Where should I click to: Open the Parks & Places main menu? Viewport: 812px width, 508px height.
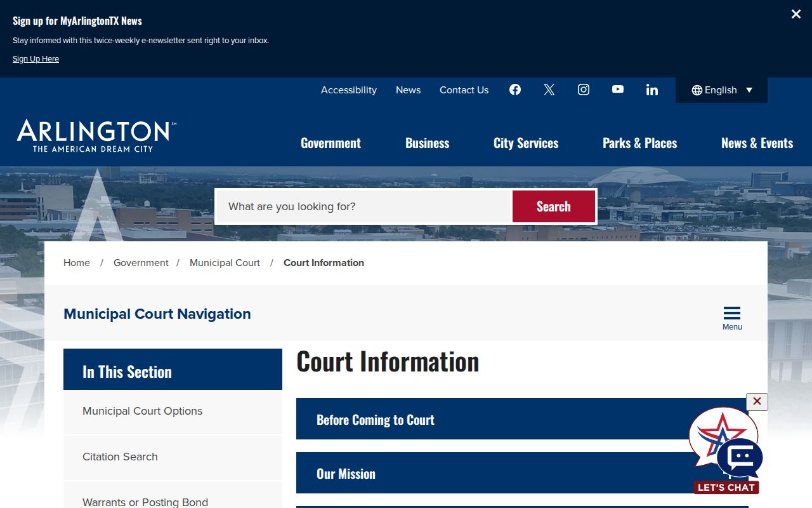pos(640,143)
